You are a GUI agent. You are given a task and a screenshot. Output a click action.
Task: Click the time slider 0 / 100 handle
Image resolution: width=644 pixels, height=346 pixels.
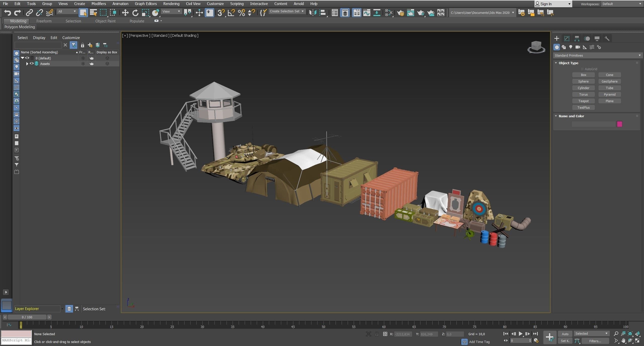[27, 317]
